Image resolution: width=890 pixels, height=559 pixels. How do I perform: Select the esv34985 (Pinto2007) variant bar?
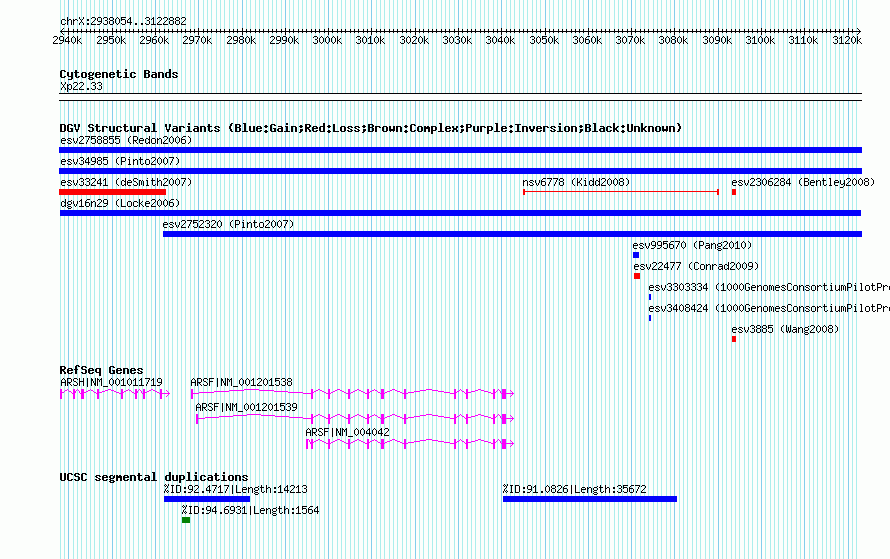tap(460, 171)
